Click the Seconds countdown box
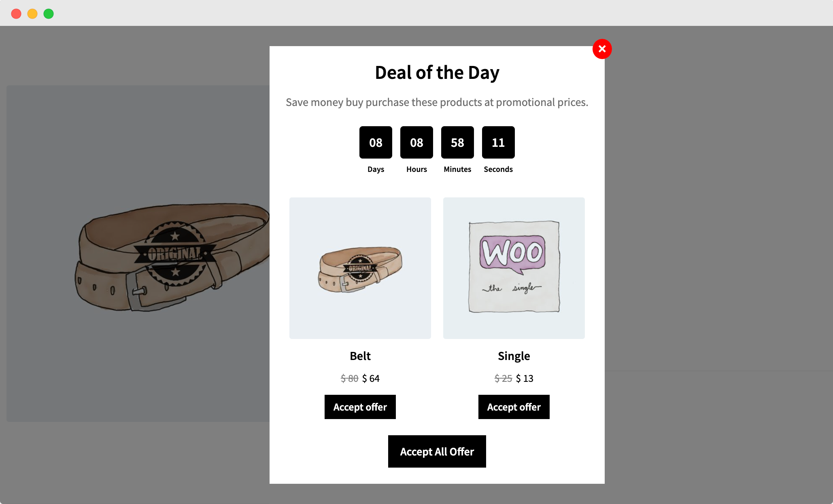 (x=498, y=142)
